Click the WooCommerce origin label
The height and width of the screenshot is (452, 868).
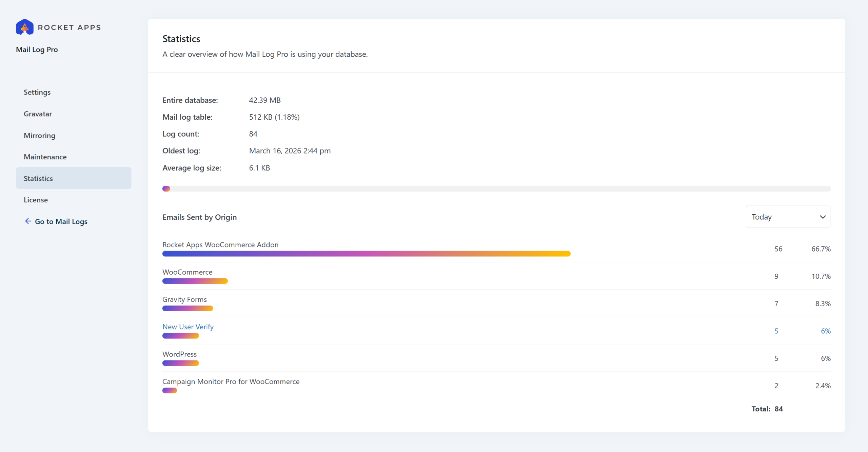click(x=188, y=272)
